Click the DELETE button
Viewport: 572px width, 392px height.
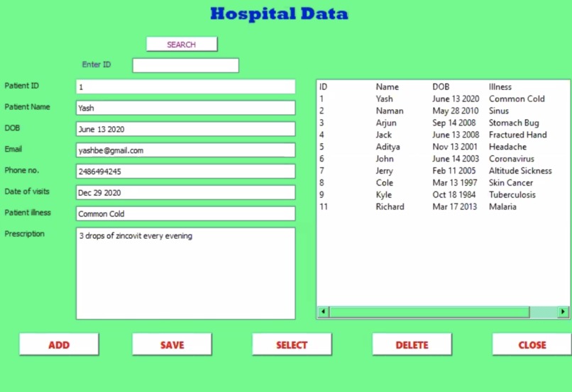pos(412,345)
